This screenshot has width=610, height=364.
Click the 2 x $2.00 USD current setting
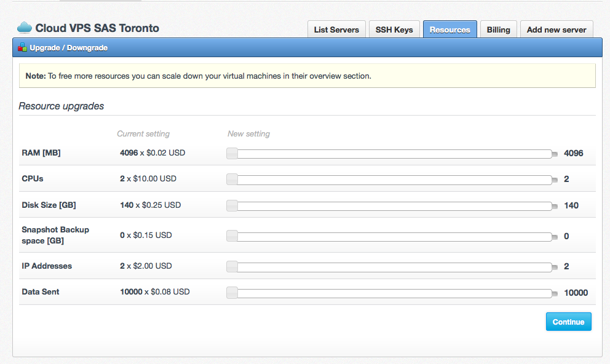click(146, 266)
